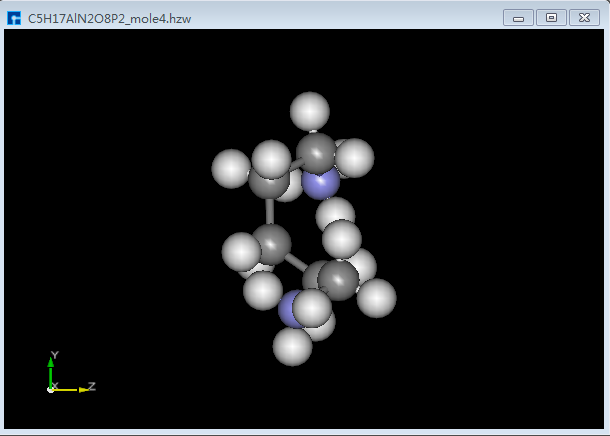610x436 pixels.
Task: Select the bottommost white hydrogen atom
Action: (x=293, y=347)
